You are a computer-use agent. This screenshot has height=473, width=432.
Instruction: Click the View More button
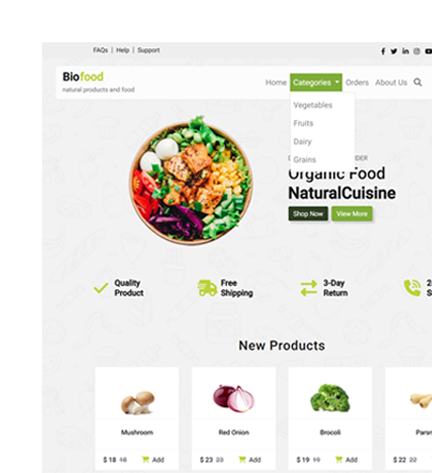click(x=352, y=214)
